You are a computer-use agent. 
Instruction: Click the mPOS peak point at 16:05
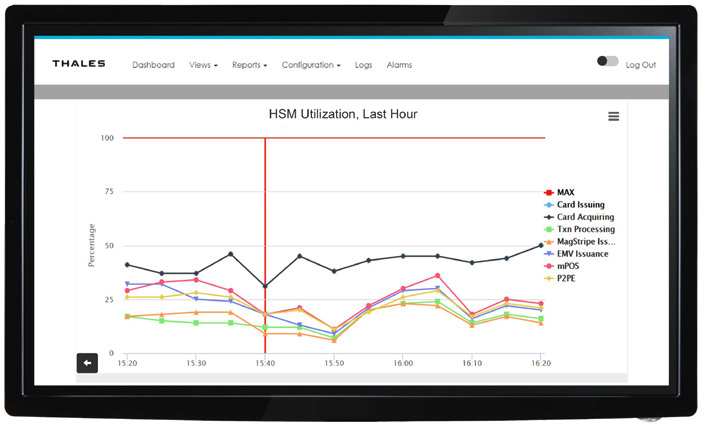pyautogui.click(x=437, y=275)
